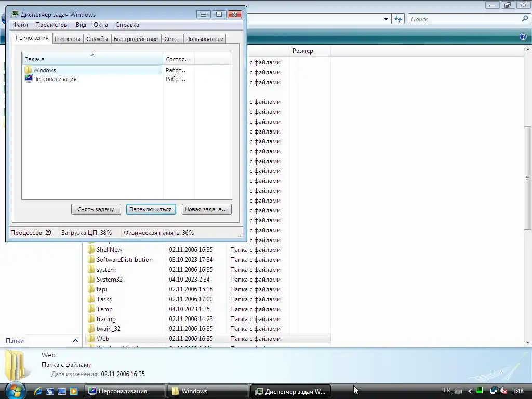Select the Windows task row
The image size is (532, 399).
[92, 70]
